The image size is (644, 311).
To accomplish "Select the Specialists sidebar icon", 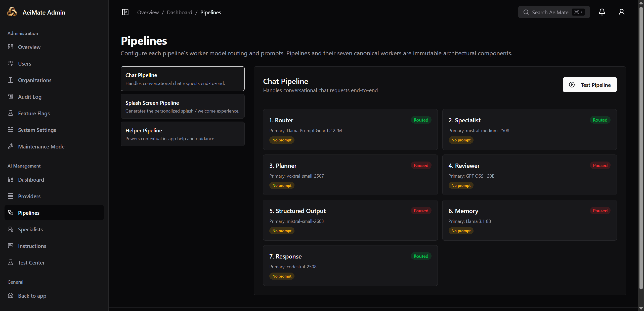I will point(11,229).
